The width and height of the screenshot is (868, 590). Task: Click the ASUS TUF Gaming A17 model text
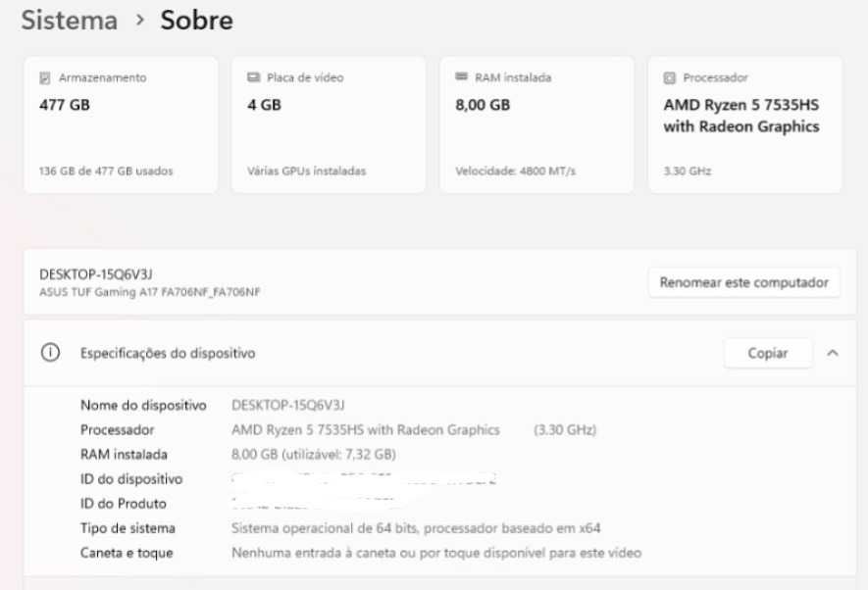point(149,292)
